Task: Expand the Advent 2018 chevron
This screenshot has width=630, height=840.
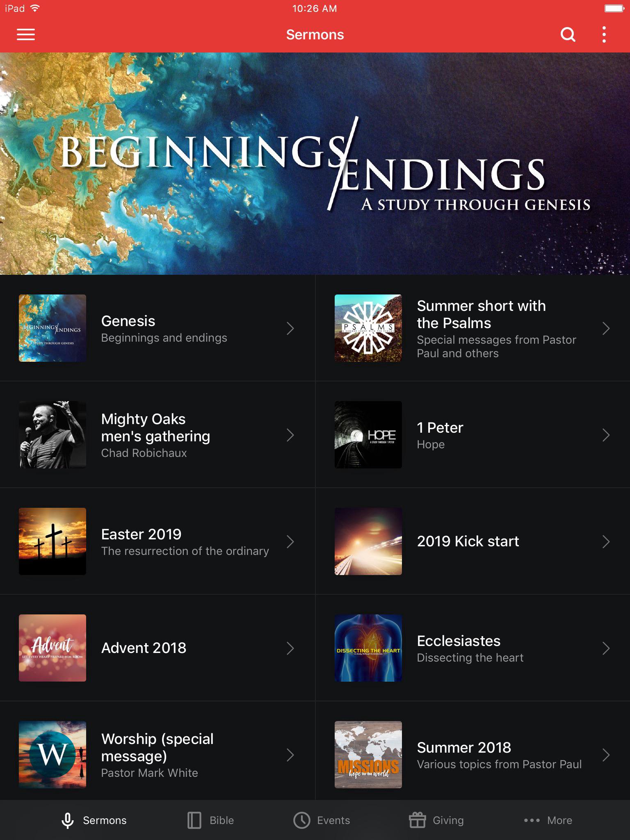Action: pyautogui.click(x=290, y=648)
